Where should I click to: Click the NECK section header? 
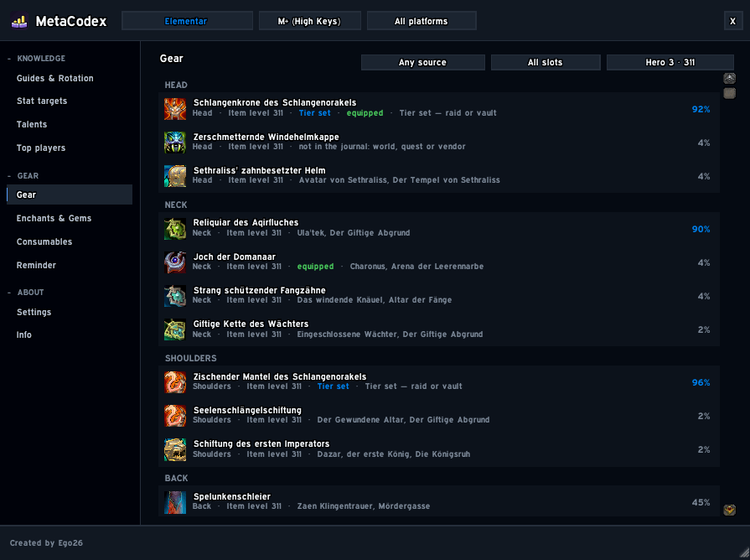pos(176,205)
